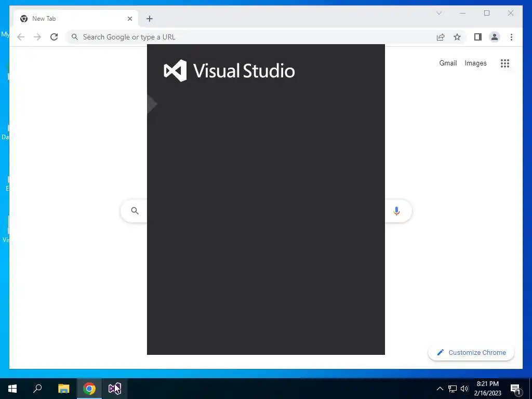Show hidden system tray icons

click(440, 389)
